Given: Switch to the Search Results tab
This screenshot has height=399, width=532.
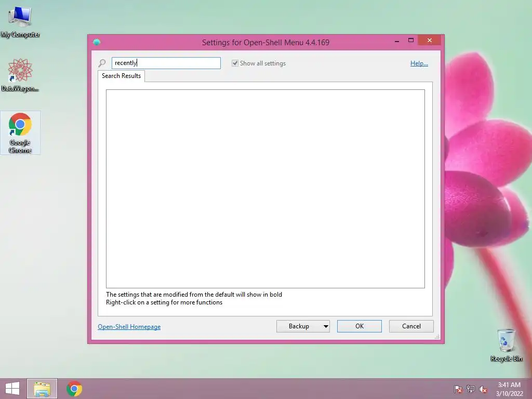Looking at the screenshot, I should 121,76.
